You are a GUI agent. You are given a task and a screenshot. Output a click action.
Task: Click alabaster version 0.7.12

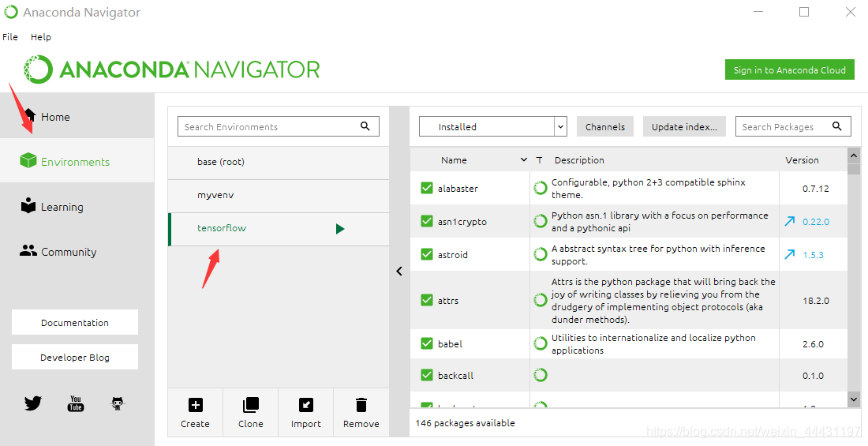(816, 189)
